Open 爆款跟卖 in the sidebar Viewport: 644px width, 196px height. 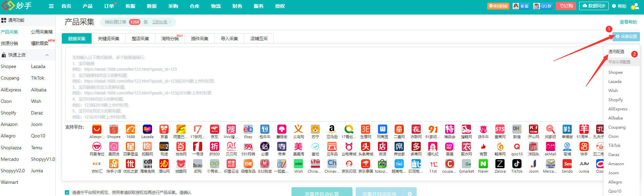[40, 43]
